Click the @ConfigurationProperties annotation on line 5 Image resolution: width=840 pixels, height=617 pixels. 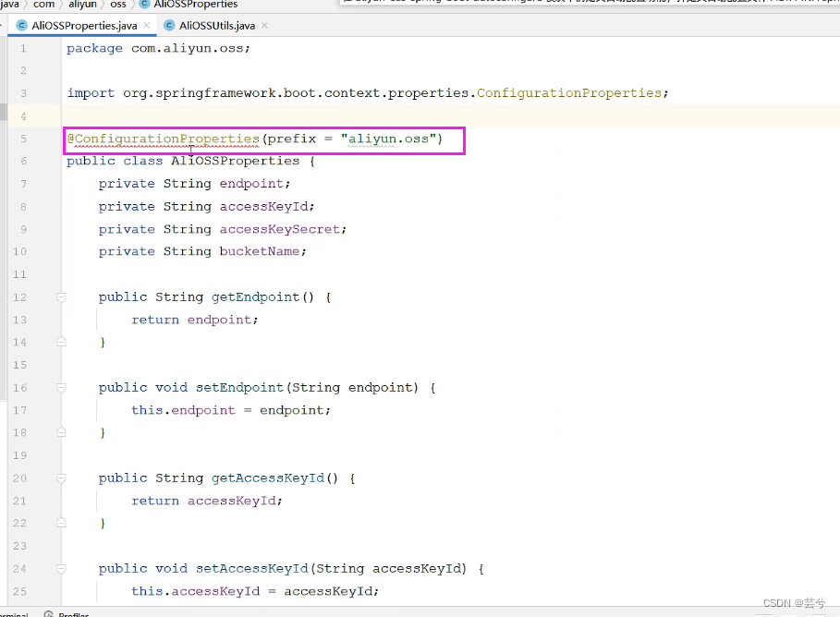pyautogui.click(x=164, y=139)
